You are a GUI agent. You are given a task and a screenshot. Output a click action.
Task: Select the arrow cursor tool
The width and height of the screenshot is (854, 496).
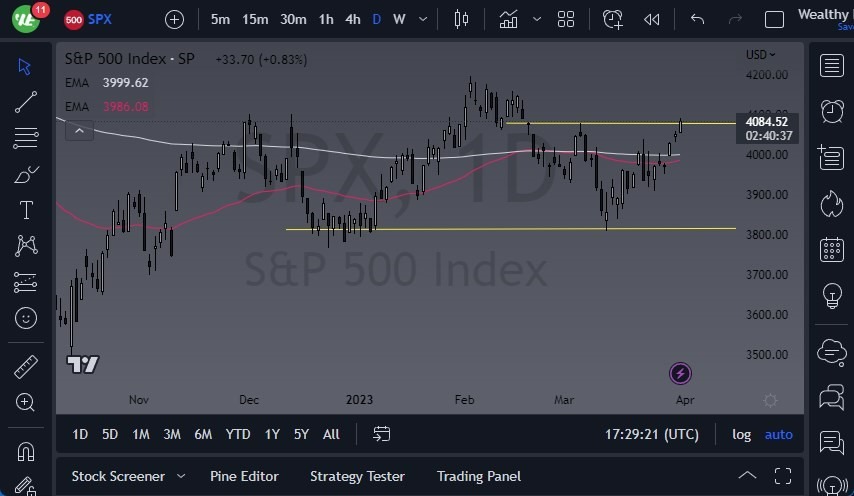[x=25, y=66]
